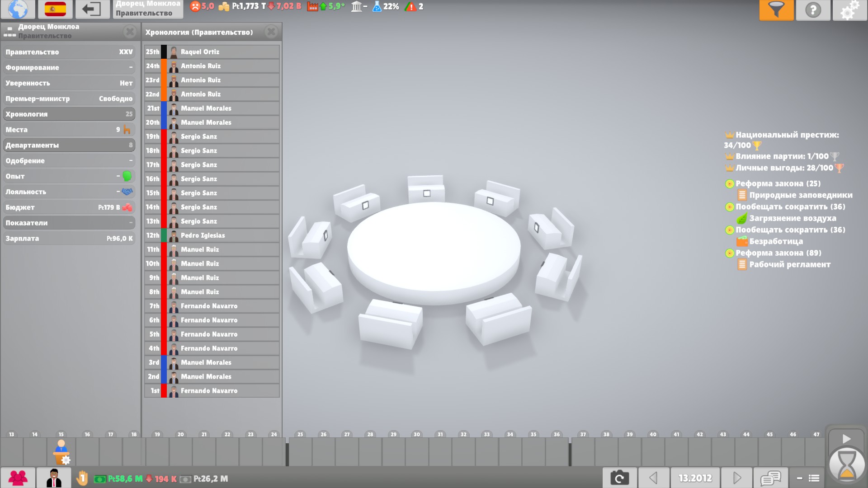Viewport: 868px width, 488px height.
Task: Select 25th government Raquel Ortiz entry
Action: [x=212, y=52]
